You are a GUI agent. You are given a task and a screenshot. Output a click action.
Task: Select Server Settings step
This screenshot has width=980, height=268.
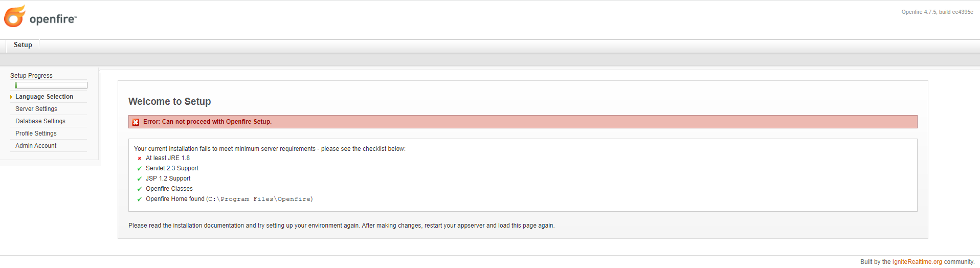click(36, 109)
